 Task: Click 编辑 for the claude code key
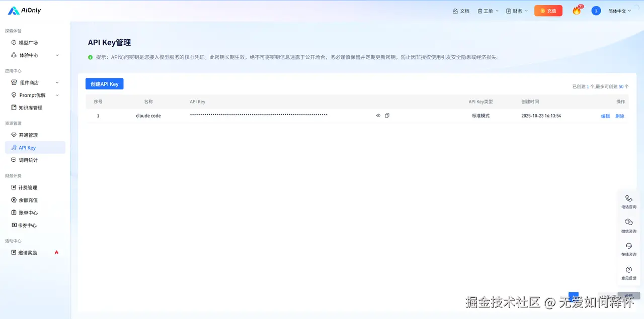[x=605, y=116]
